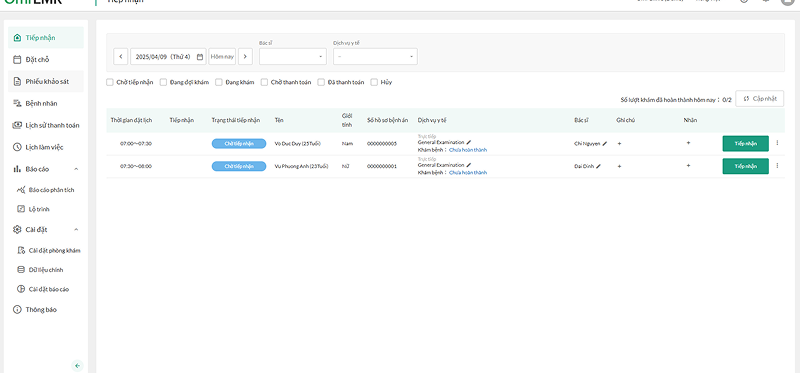
Task: Edit doctor Chi Nguyen pencil icon
Action: (605, 144)
